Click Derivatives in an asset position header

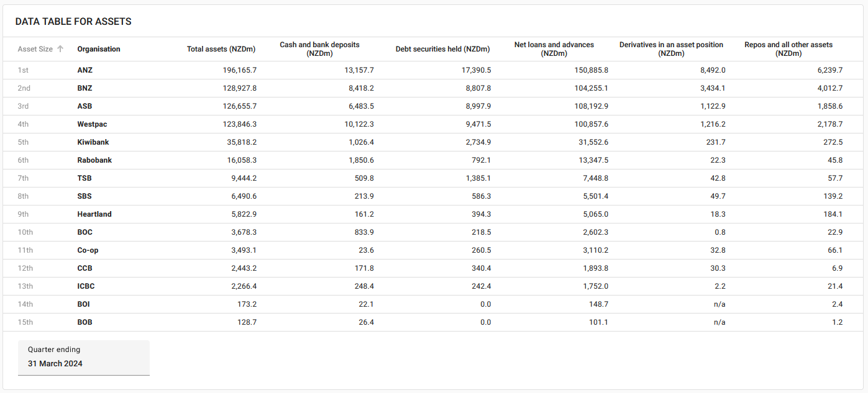point(671,49)
